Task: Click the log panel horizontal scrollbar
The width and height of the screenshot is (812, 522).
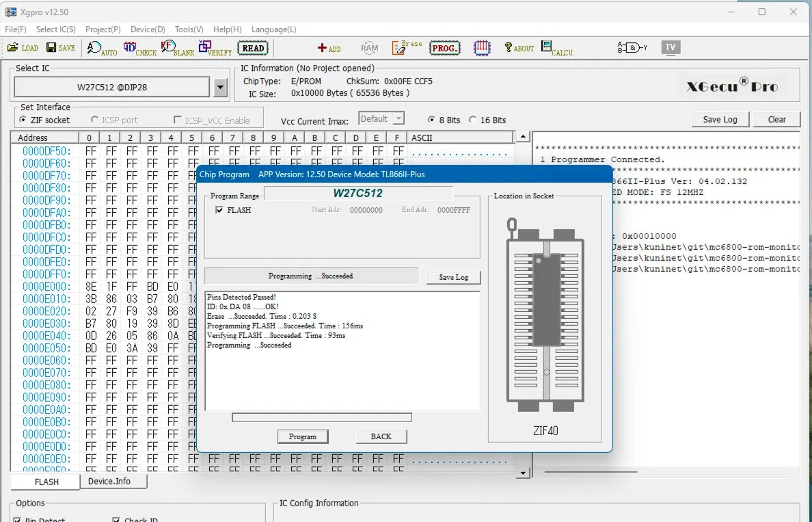Action: pos(591,472)
